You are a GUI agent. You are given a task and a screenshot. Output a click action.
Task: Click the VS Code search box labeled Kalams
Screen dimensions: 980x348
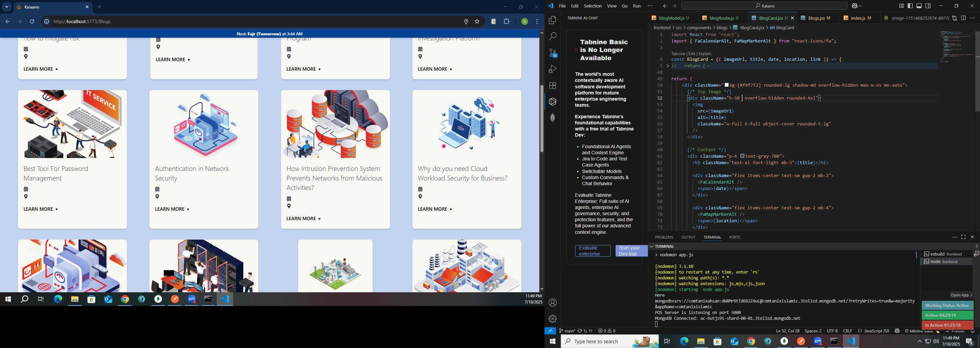click(x=764, y=6)
